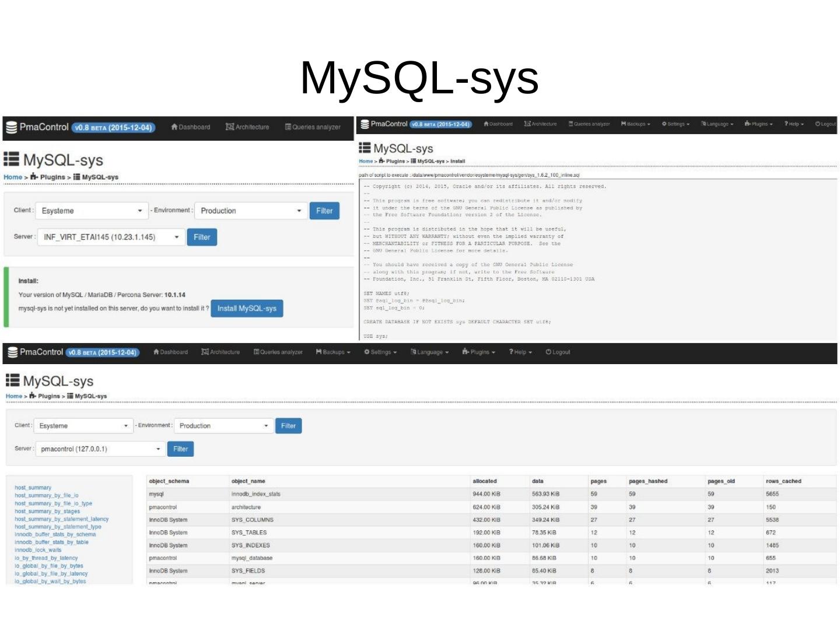Open Client dropdown showing Esysteme in top panel
840x630 pixels.
92,211
